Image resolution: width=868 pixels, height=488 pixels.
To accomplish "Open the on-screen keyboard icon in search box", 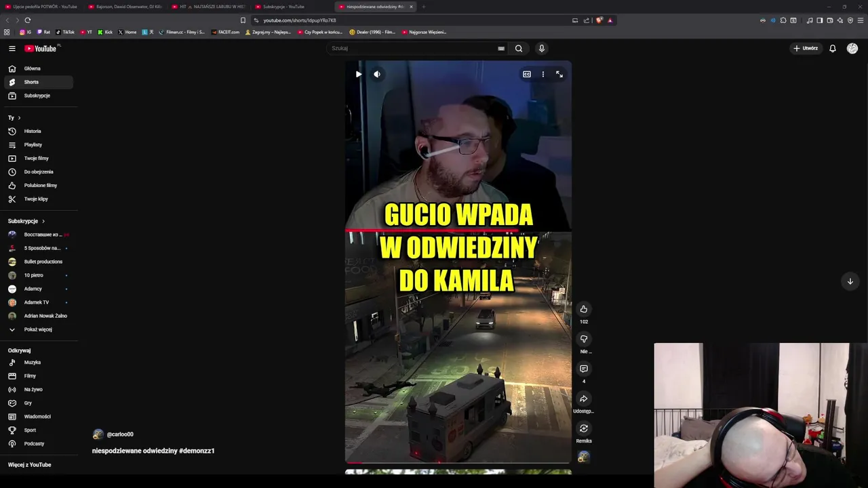I will pos(501,48).
